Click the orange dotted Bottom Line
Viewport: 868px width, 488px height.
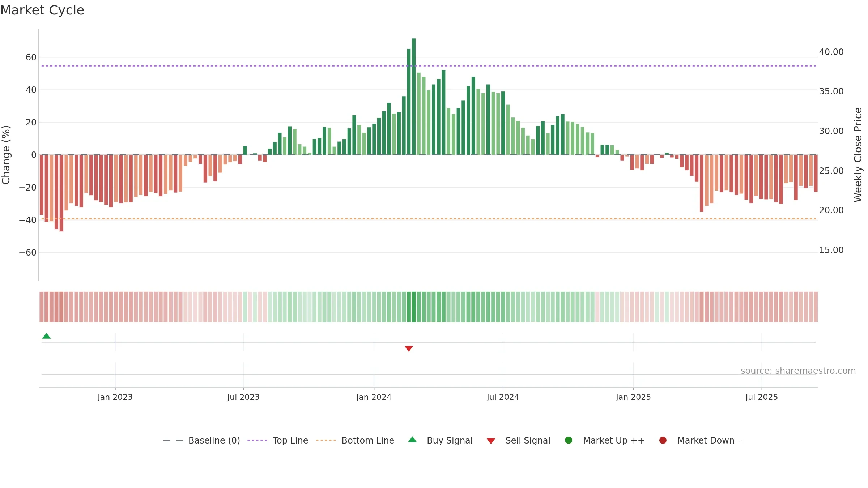click(x=429, y=219)
